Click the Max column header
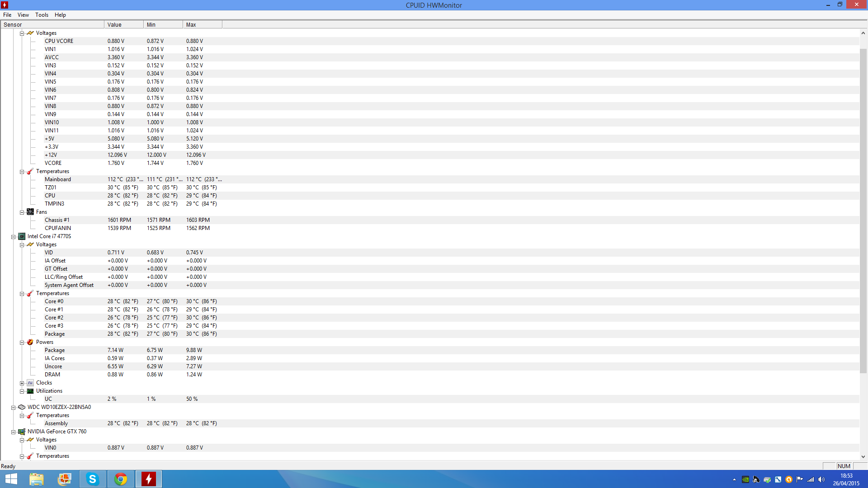This screenshot has width=868, height=488. 202,25
